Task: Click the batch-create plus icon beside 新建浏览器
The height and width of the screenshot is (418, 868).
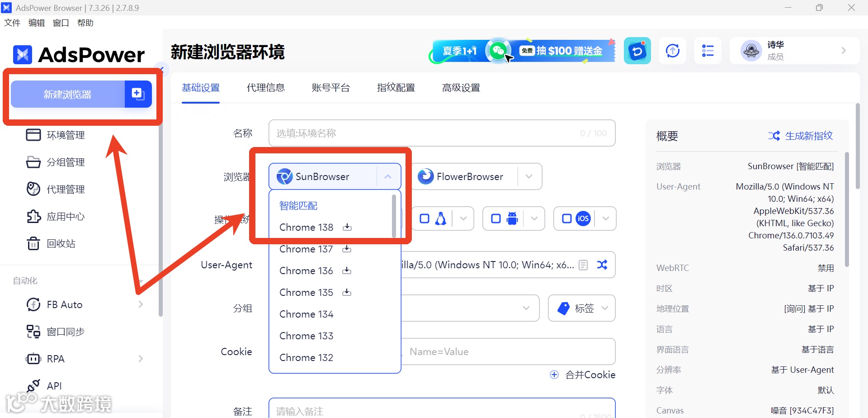Action: click(138, 94)
